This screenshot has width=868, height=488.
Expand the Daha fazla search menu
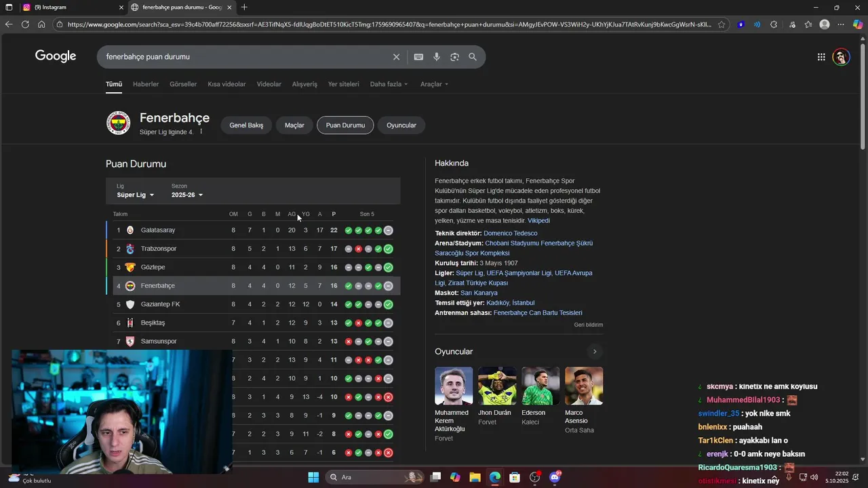[389, 84]
